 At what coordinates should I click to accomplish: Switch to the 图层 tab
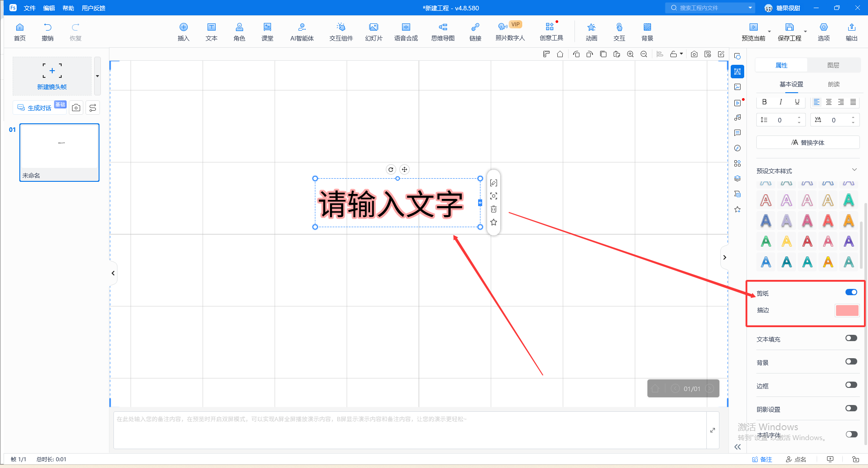tap(833, 65)
